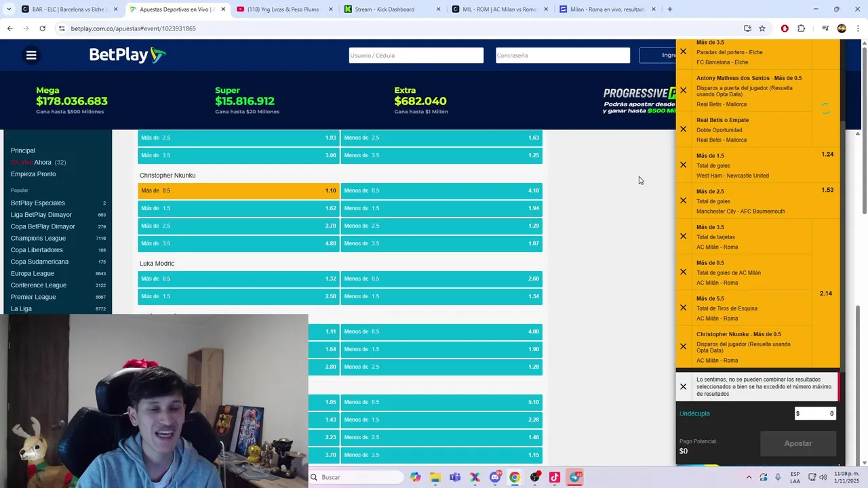Click the BetPlay logo

pyautogui.click(x=127, y=55)
